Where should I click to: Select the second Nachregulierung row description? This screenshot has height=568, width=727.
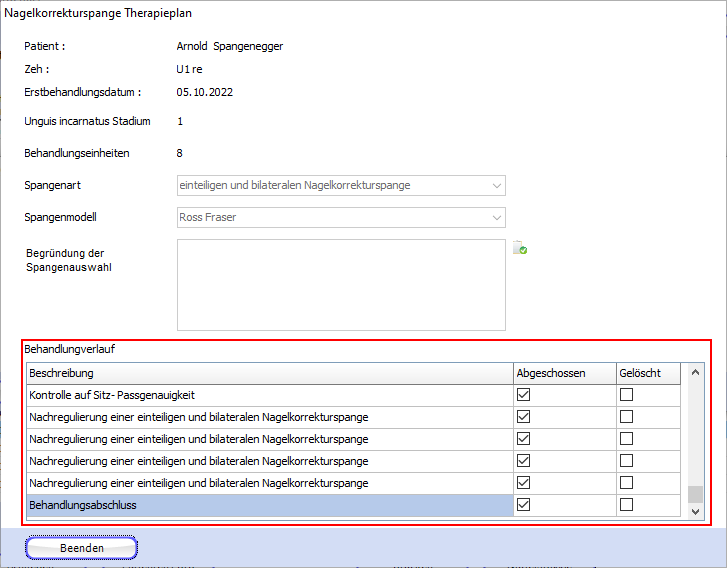[x=269, y=439]
